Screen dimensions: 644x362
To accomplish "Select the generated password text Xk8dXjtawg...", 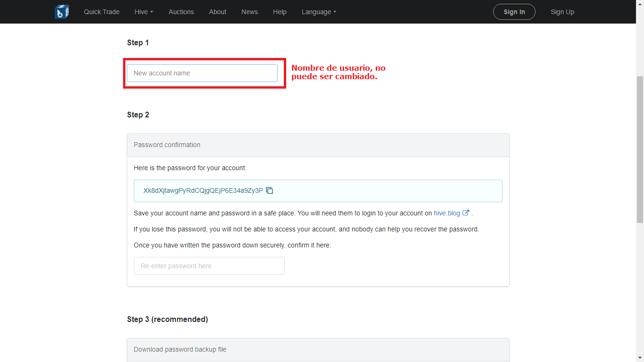I will pyautogui.click(x=203, y=190).
